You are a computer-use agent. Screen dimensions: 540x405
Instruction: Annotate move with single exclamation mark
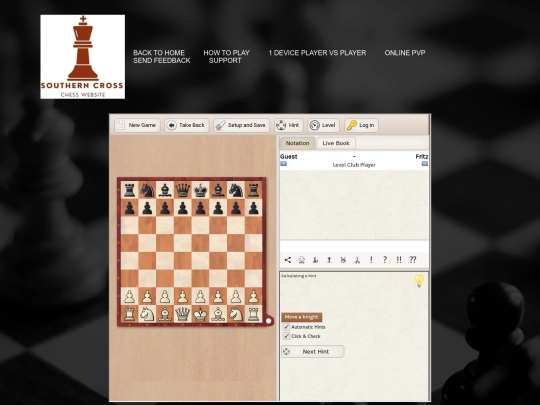[371, 260]
